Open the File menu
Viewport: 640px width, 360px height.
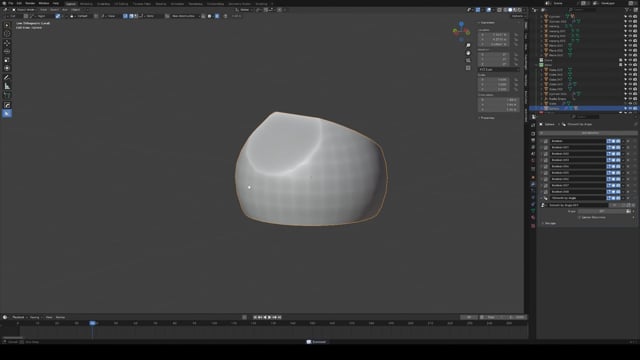(11, 3)
